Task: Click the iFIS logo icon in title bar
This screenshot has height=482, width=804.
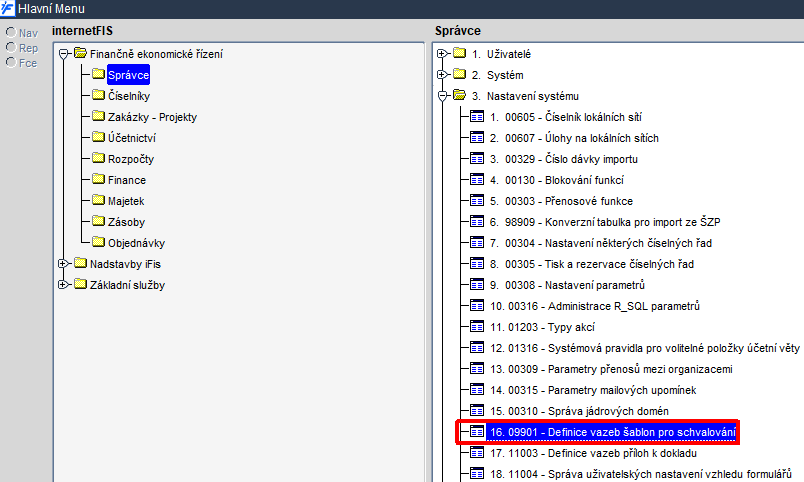Action: (8, 8)
